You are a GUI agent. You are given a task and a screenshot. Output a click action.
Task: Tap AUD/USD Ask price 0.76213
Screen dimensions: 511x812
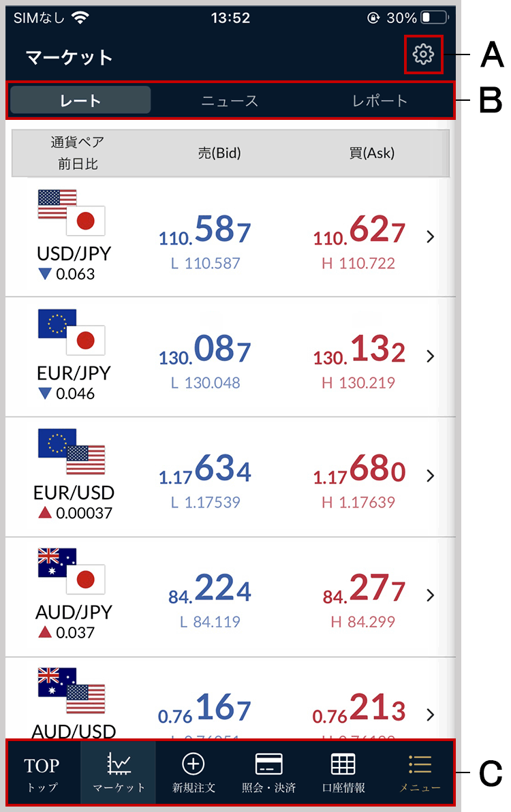359,708
